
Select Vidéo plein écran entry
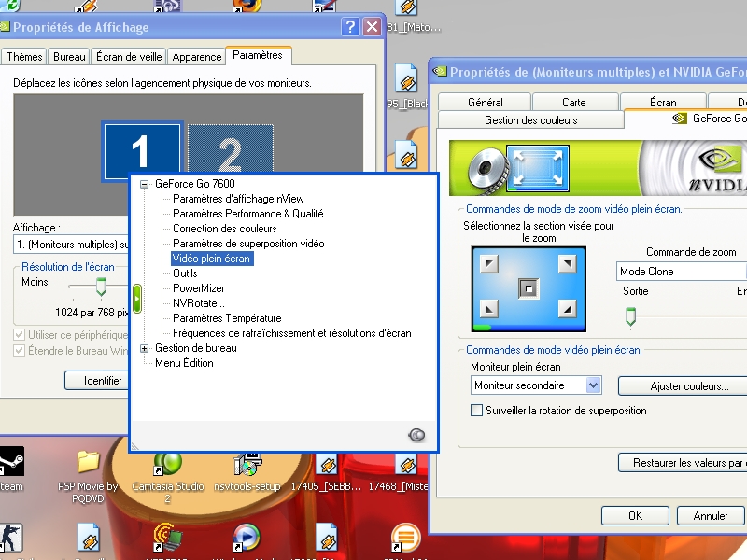pos(212,259)
